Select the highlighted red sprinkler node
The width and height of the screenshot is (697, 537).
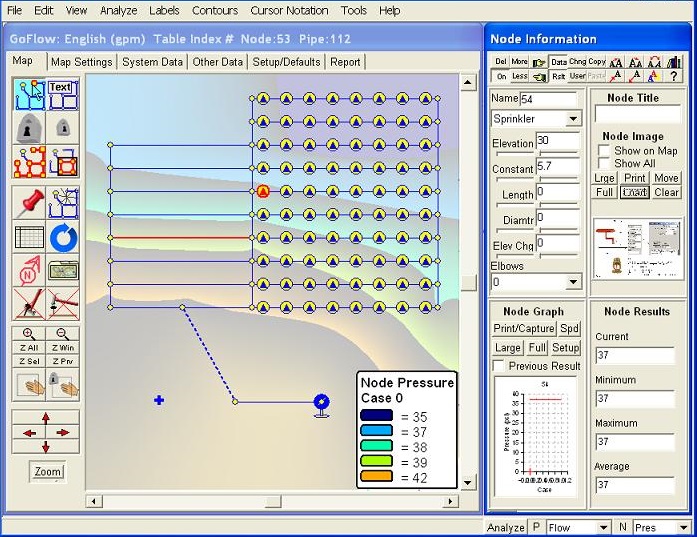tap(263, 191)
